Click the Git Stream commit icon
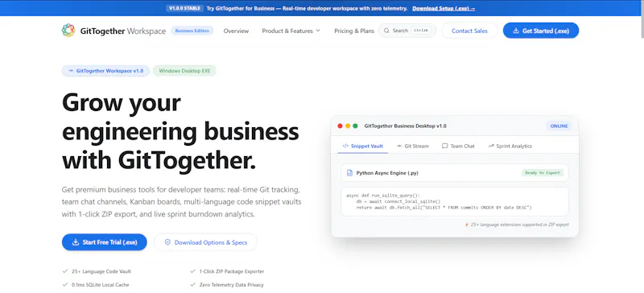 (x=399, y=146)
